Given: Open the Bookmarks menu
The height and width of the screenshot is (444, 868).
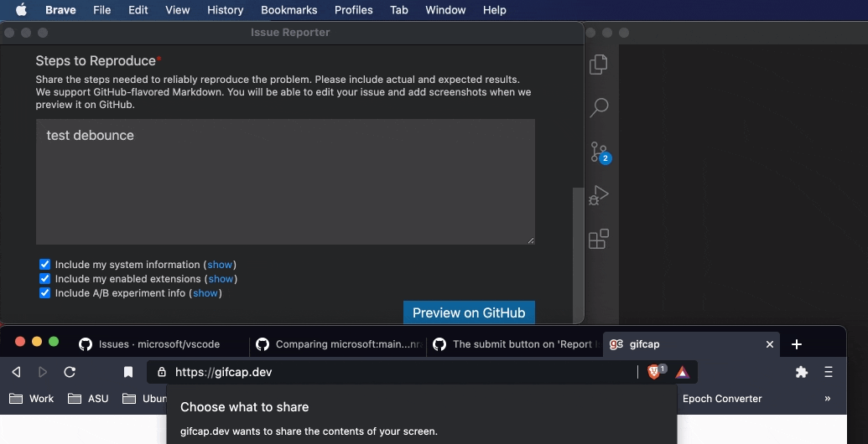Looking at the screenshot, I should (289, 10).
